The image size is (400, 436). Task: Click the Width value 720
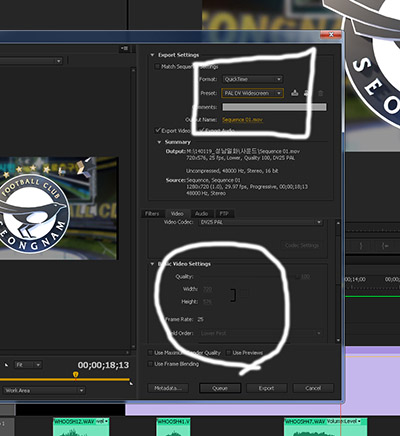207,289
